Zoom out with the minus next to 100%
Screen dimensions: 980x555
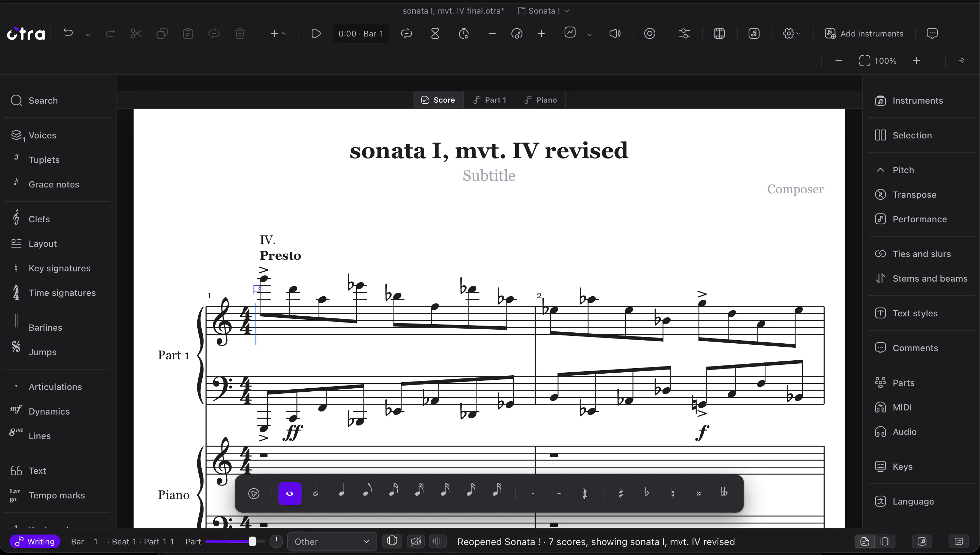(839, 61)
